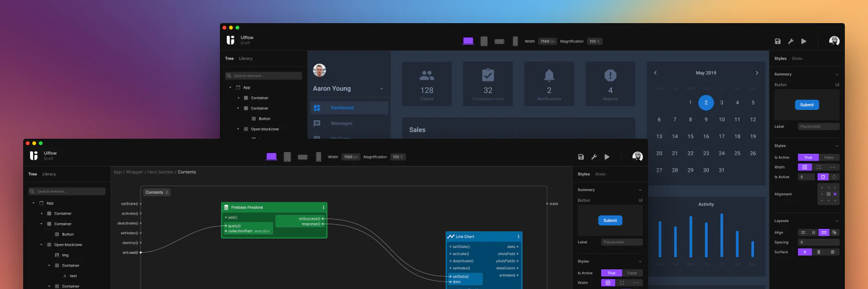
Task: Open Line Chart node options menu
Action: point(518,236)
